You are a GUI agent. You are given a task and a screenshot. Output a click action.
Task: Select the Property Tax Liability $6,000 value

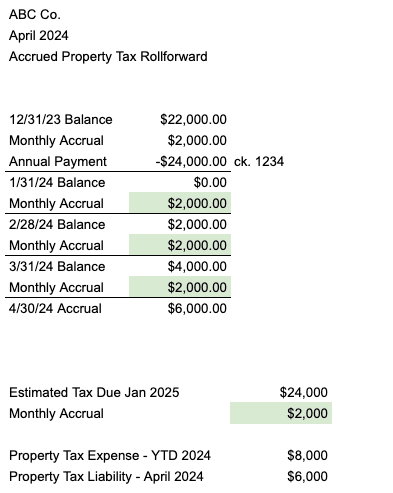pos(307,476)
